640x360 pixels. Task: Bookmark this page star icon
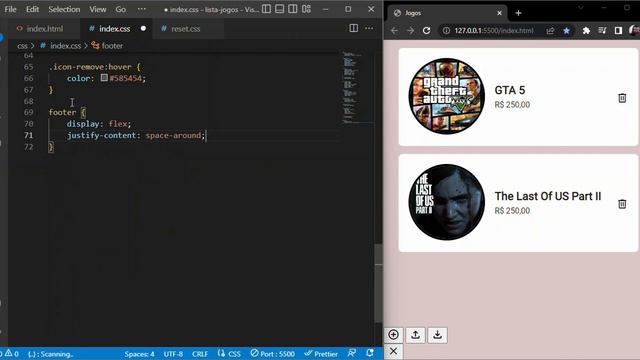(x=567, y=31)
